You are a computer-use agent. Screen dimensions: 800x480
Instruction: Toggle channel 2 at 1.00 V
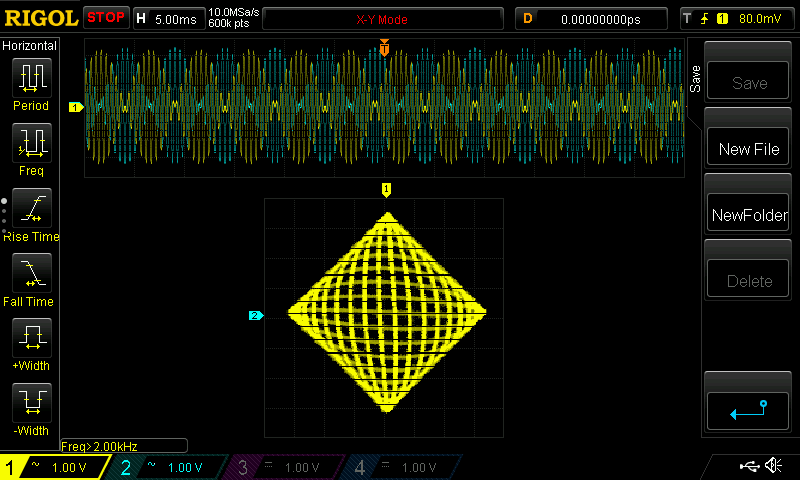click(x=170, y=467)
